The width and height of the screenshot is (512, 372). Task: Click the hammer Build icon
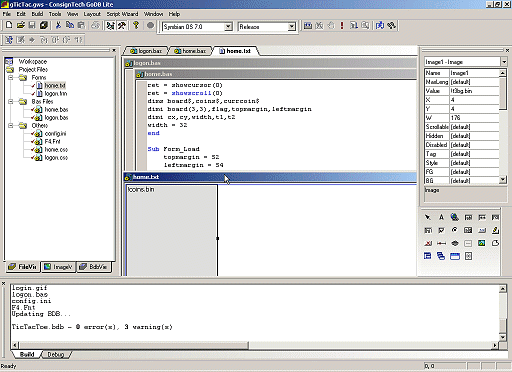coord(122,26)
